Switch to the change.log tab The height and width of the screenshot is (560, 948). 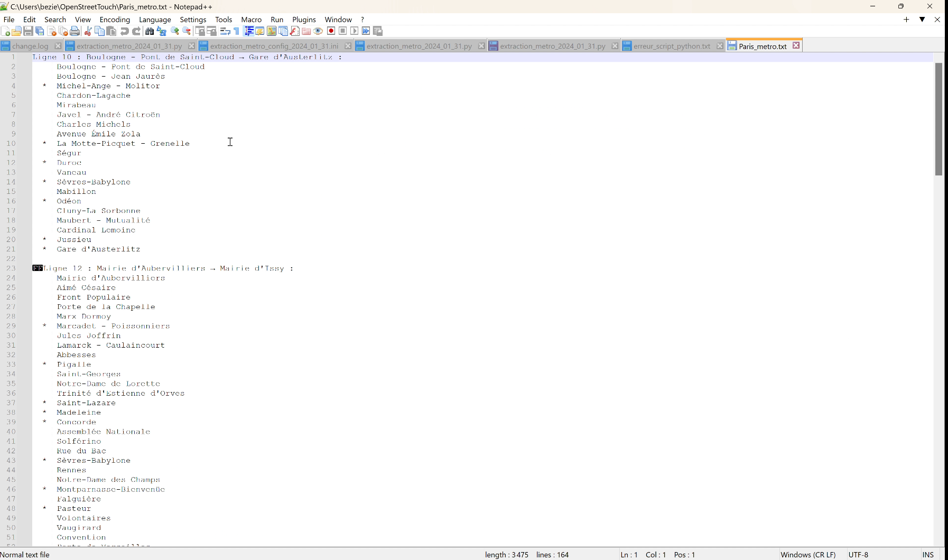click(30, 46)
